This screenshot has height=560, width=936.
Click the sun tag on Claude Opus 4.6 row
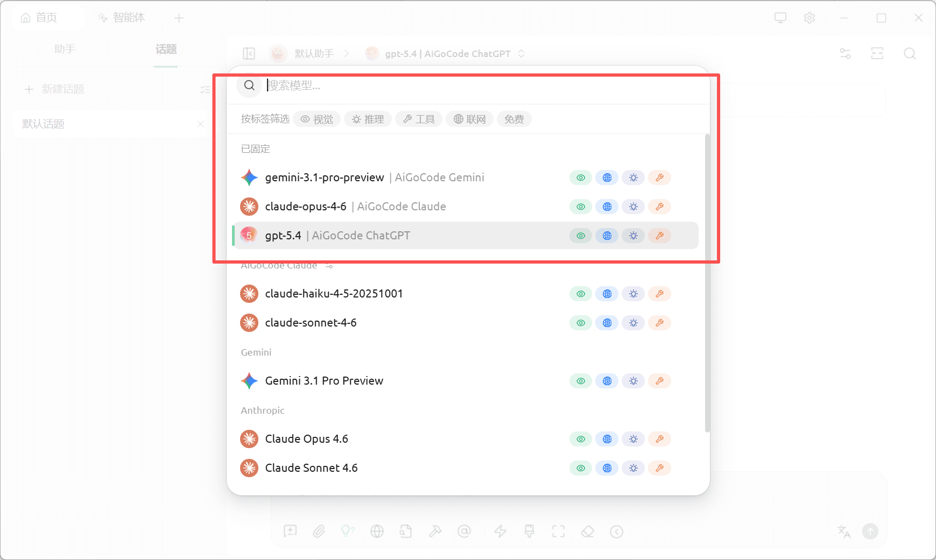coord(634,439)
